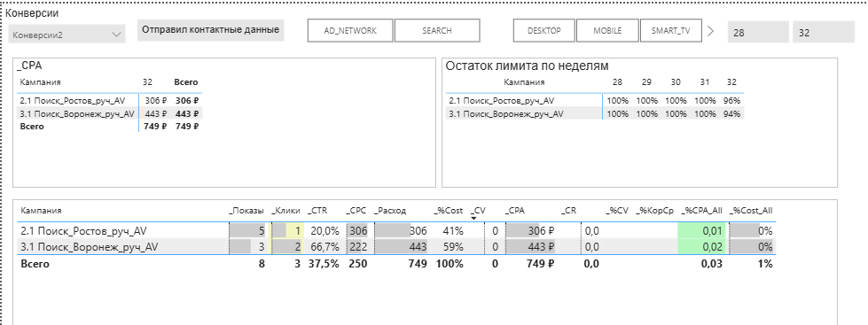The height and width of the screenshot is (325, 868).
Task: Click the 66,7% CTR cell
Action: [x=325, y=247]
